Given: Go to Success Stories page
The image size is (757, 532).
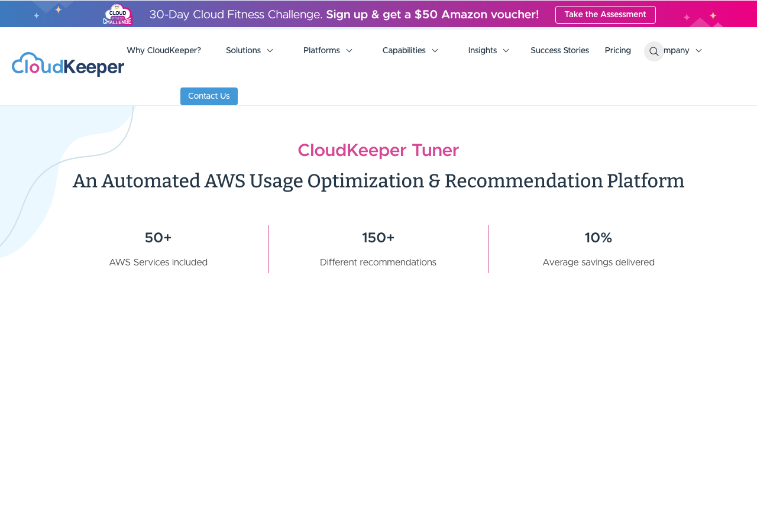Looking at the screenshot, I should click(x=559, y=51).
